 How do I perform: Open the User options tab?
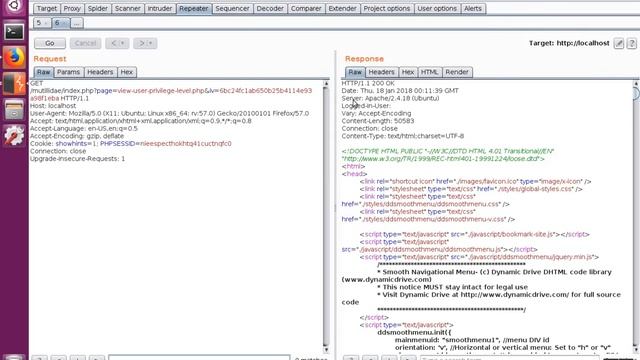point(437,9)
